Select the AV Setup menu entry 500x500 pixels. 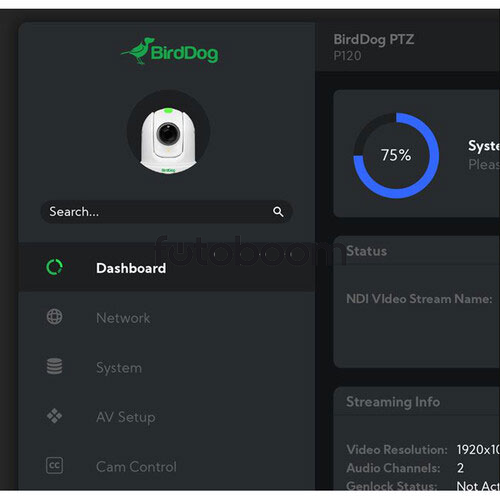pos(167,417)
